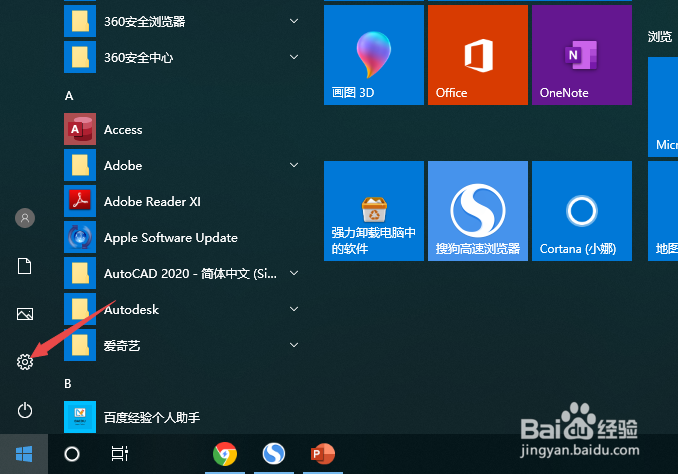Expand the Autodesk folder chevron
678x474 pixels.
pos(294,309)
